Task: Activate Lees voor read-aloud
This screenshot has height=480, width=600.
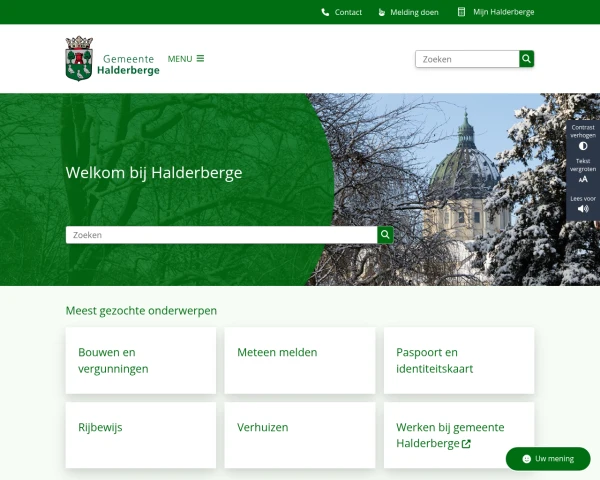Action: pos(583,204)
